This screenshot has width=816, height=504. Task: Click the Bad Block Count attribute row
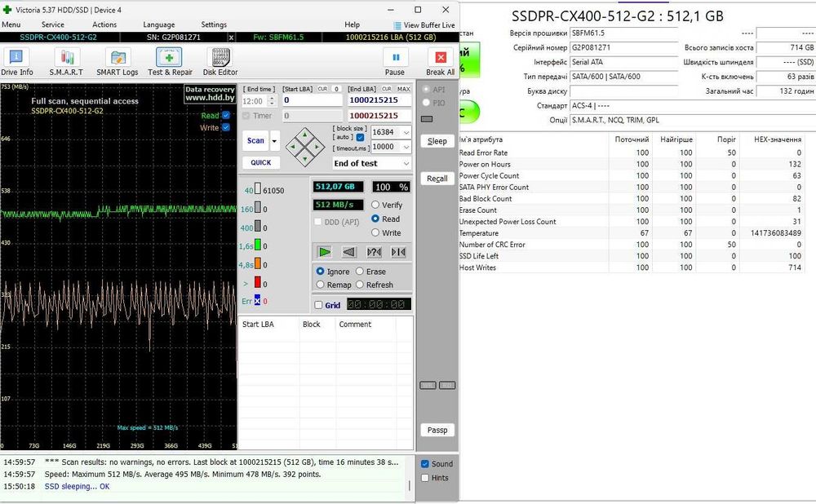633,199
